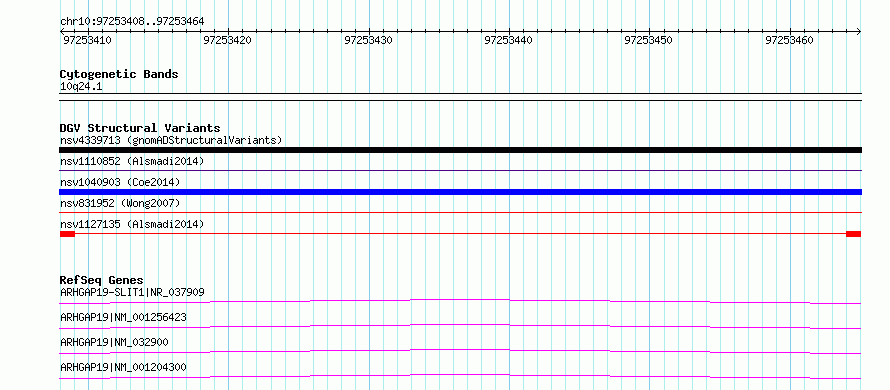Click ruler position 97253440 marker

509,40
